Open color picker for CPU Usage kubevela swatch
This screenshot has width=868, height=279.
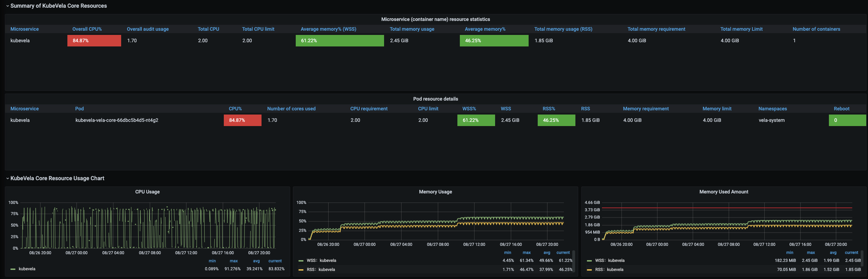(x=13, y=269)
